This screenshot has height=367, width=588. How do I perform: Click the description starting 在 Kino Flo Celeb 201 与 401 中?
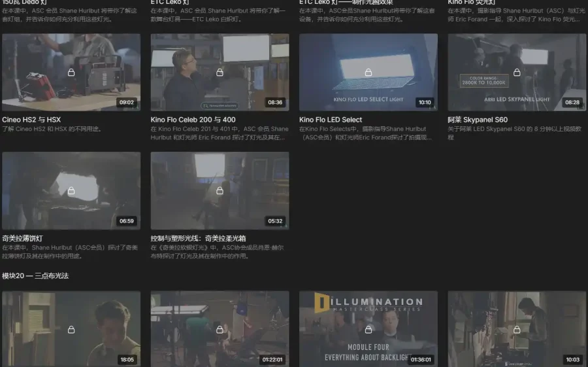(220, 133)
